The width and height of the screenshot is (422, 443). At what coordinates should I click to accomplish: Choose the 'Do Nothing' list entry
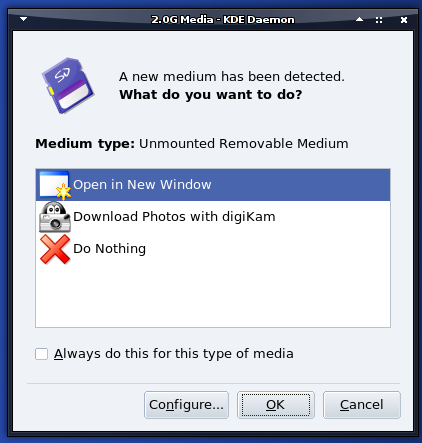point(213,249)
